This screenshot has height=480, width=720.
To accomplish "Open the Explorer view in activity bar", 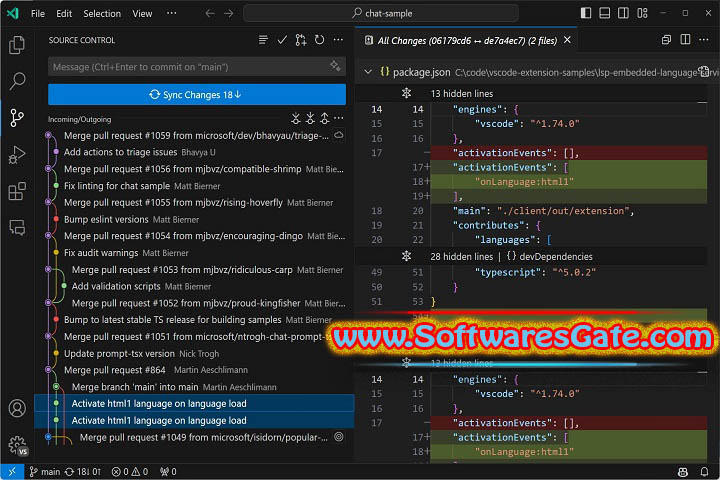I will click(17, 45).
